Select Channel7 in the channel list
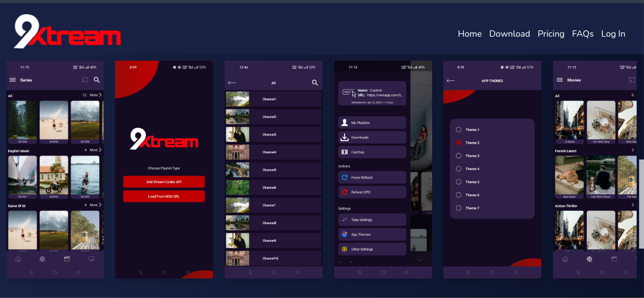This screenshot has height=298, width=644. coord(273,205)
